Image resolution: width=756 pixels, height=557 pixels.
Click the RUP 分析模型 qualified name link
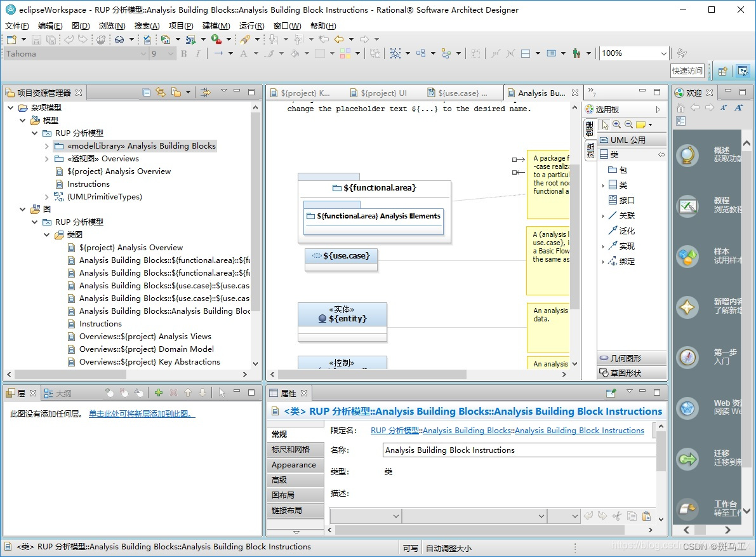tap(395, 430)
